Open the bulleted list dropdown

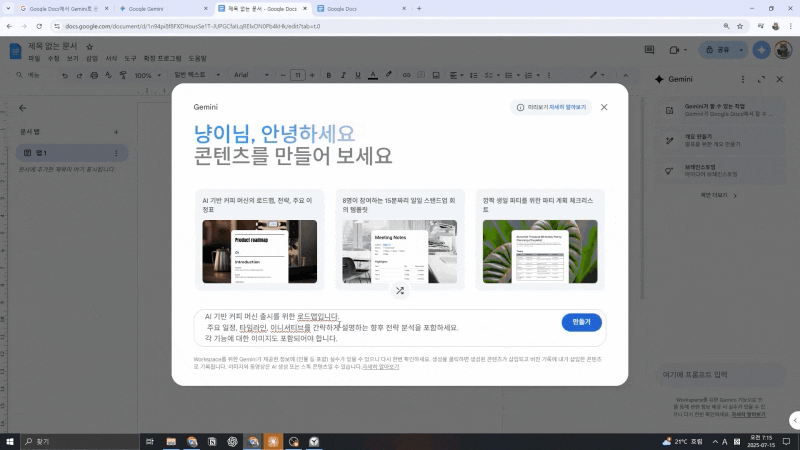pos(512,76)
